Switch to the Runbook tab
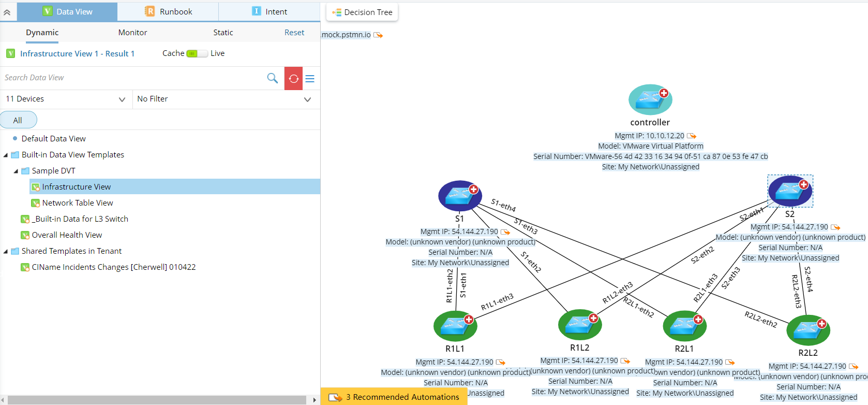The width and height of the screenshot is (868, 405). (x=168, y=11)
